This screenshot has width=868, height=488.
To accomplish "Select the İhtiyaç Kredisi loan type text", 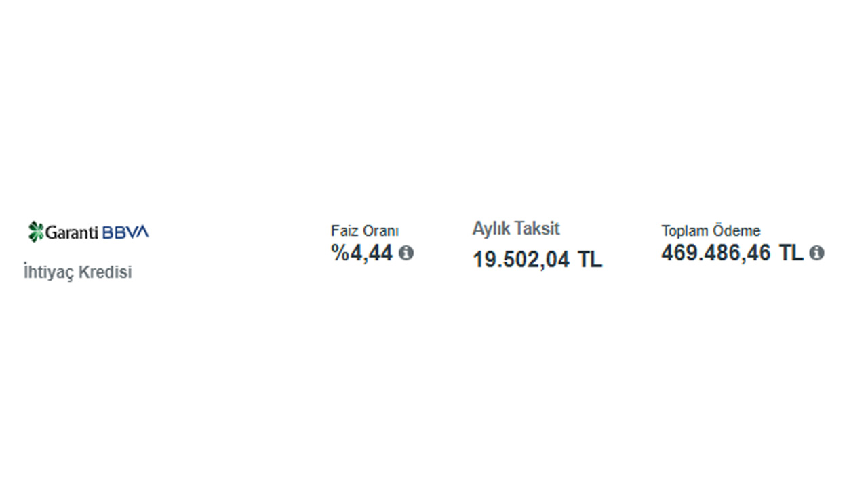I will [78, 272].
